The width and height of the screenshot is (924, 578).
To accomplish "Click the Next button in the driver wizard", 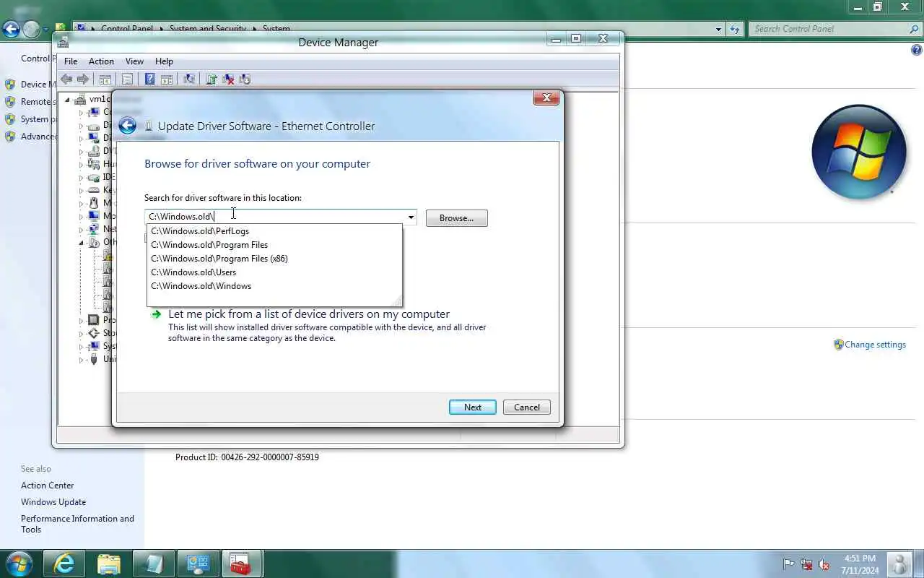I will [472, 407].
